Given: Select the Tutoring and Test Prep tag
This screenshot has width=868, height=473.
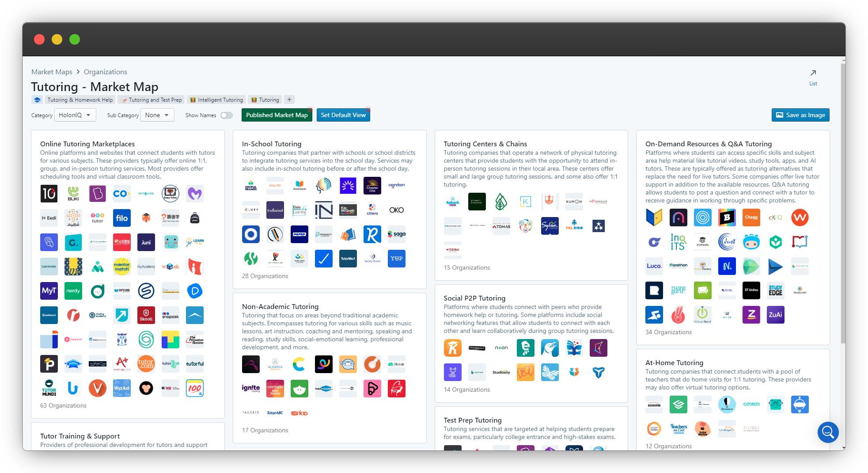Looking at the screenshot, I should (151, 100).
